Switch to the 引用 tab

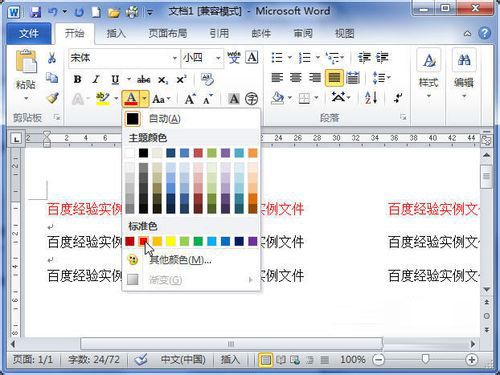tap(219, 33)
